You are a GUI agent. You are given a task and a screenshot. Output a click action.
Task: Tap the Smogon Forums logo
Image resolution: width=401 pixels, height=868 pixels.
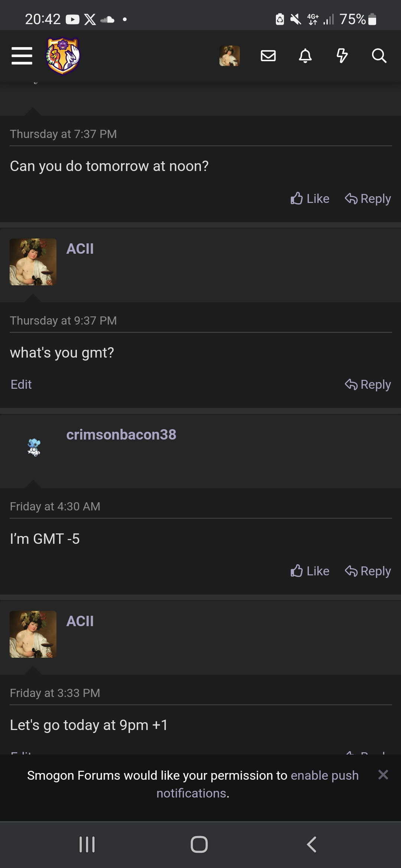(63, 56)
